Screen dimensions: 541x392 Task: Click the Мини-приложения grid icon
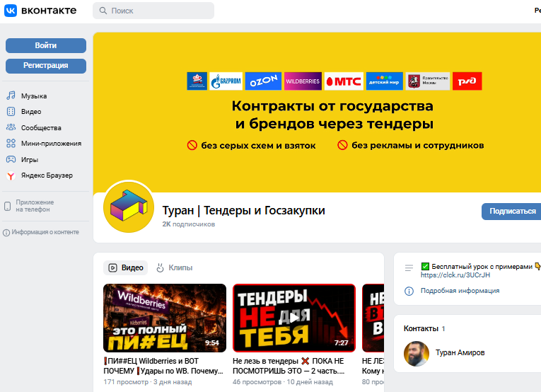(x=11, y=143)
